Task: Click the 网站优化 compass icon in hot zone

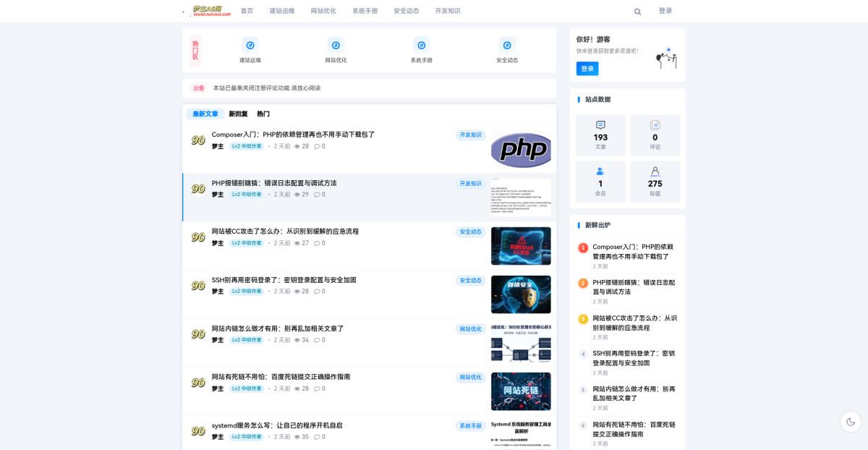Action: [336, 45]
